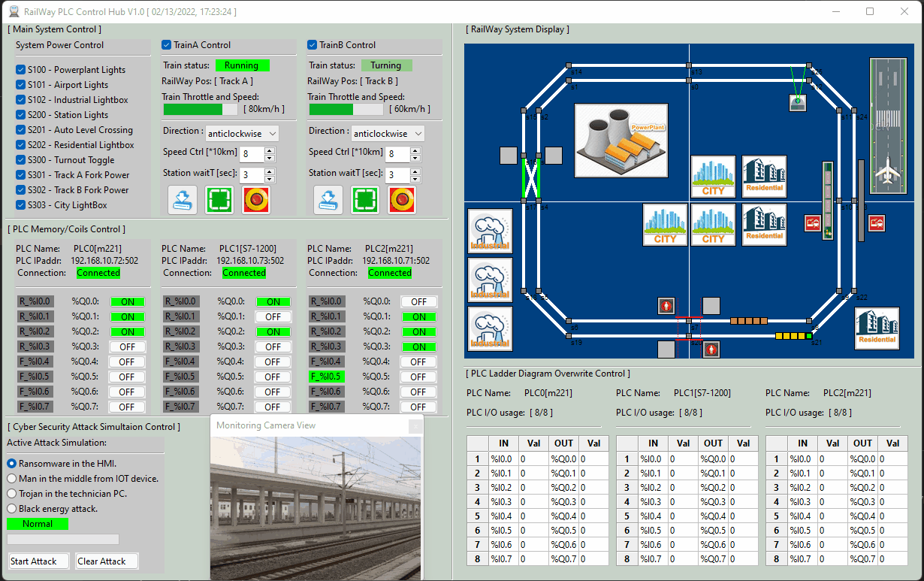This screenshot has width=924, height=581.
Task: Click the airplane icon on the runway
Action: pyautogui.click(x=888, y=171)
